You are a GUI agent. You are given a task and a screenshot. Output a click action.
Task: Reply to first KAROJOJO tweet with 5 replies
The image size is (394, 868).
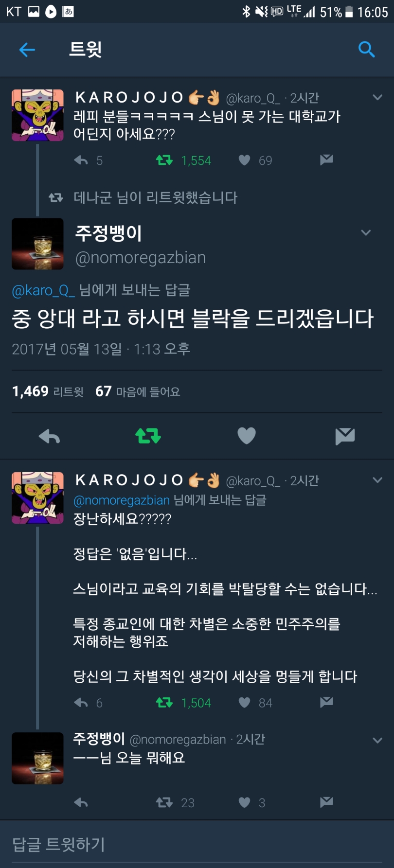point(81,160)
